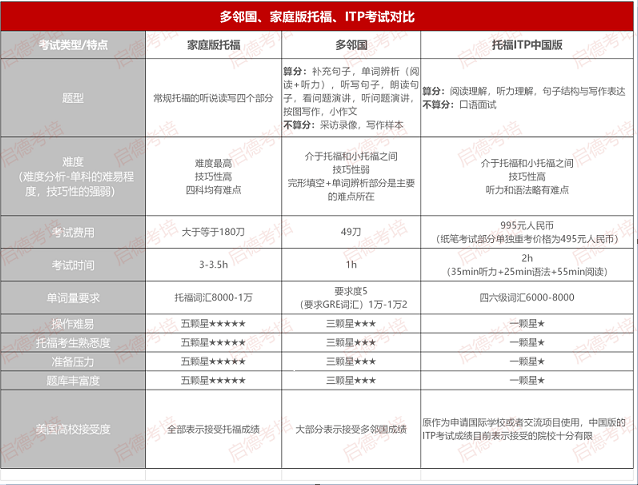Click the row label 托福考生熟悉度
The width and height of the screenshot is (638, 485).
73,343
